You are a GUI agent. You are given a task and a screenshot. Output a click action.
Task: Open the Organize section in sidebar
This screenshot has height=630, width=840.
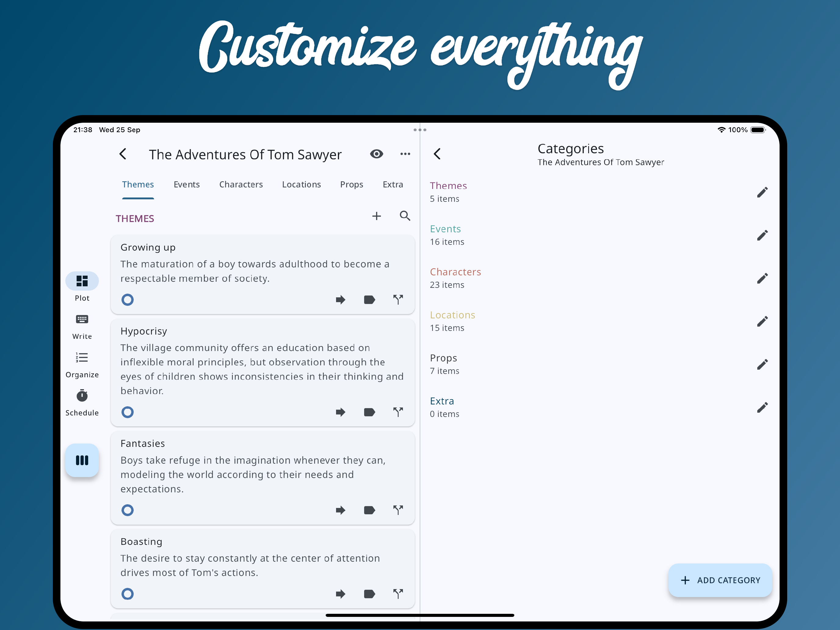82,365
